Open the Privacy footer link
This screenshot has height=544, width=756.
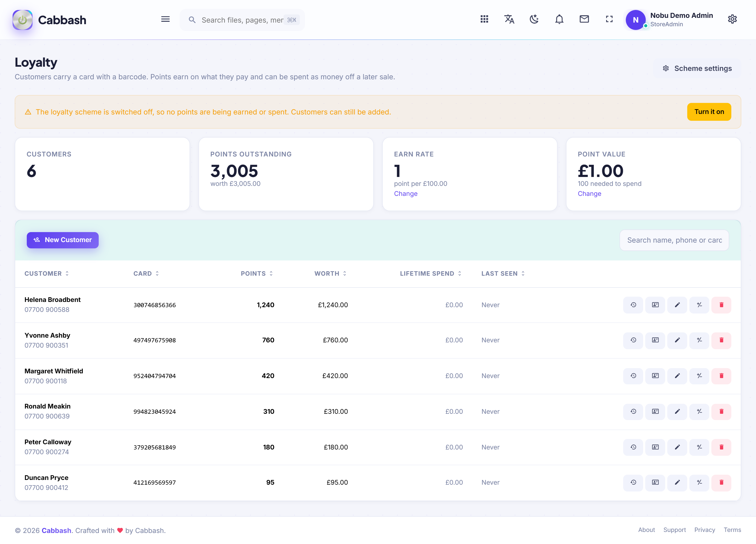[x=705, y=530]
